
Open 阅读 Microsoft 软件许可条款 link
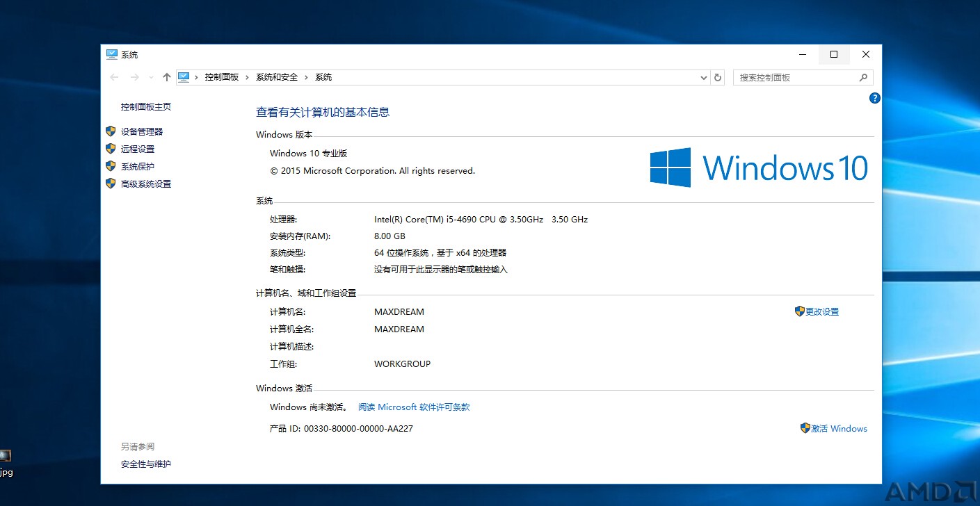414,407
